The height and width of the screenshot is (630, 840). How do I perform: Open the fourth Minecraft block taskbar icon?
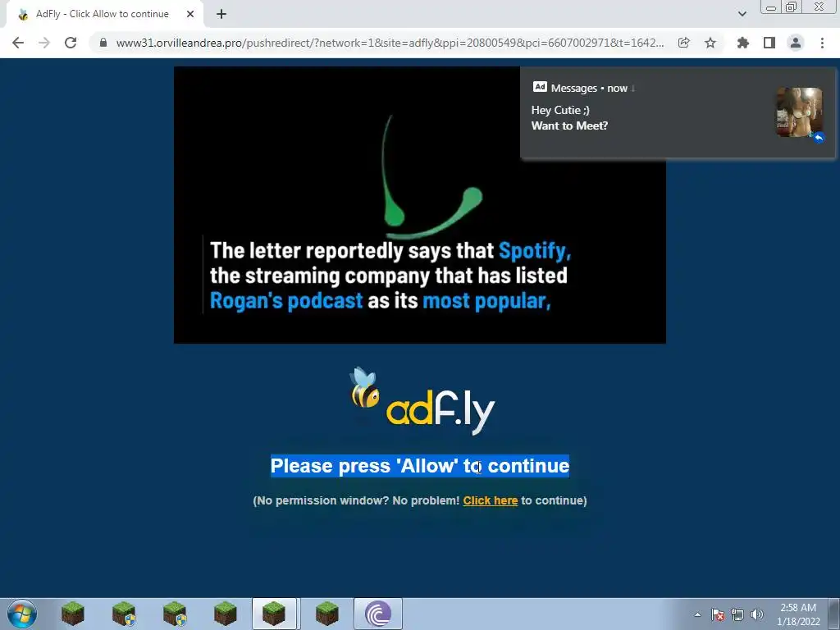[x=225, y=614]
